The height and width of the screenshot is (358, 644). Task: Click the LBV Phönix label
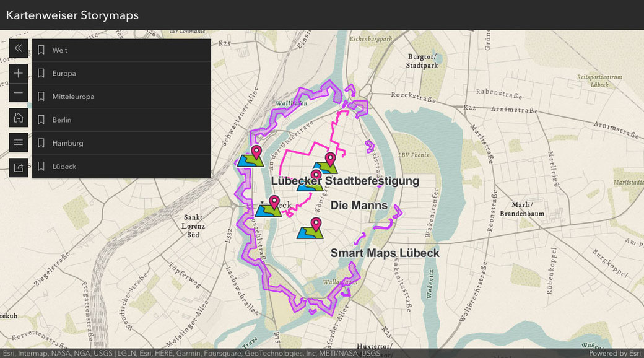click(x=414, y=155)
